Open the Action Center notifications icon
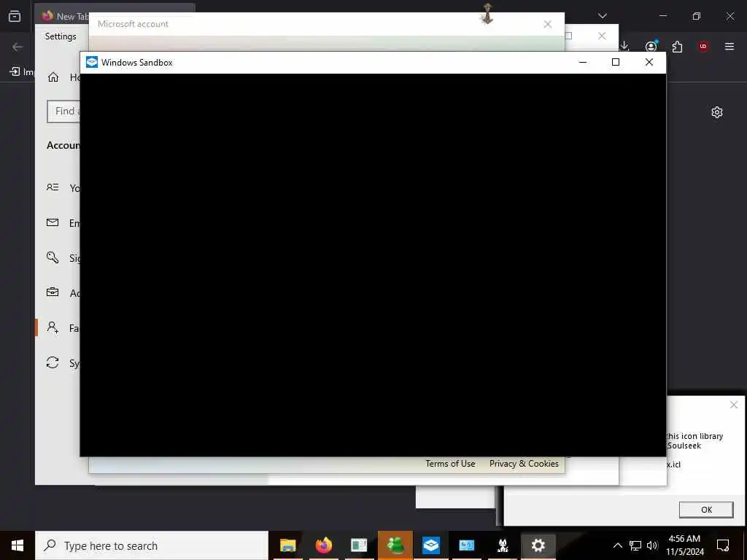The image size is (747, 560). coord(723,545)
